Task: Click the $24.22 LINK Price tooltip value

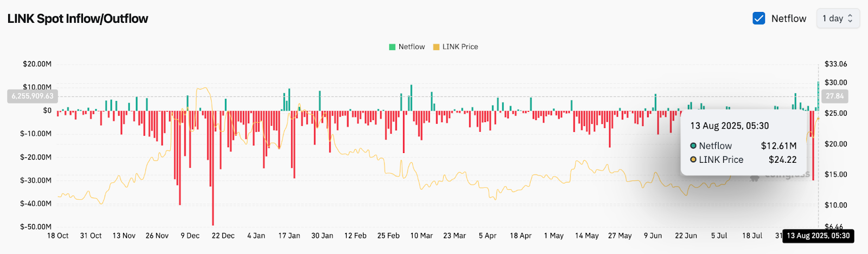Action: (x=783, y=160)
